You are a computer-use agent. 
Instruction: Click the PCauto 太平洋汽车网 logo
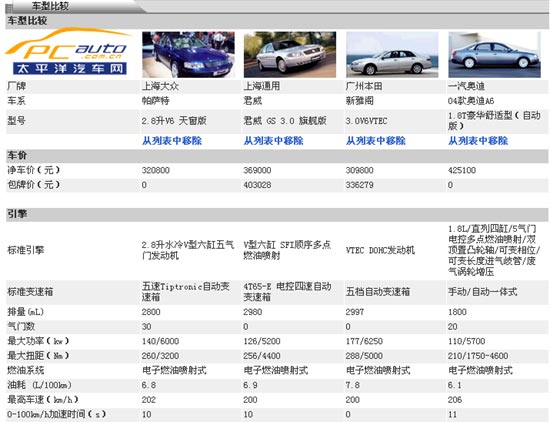68,51
